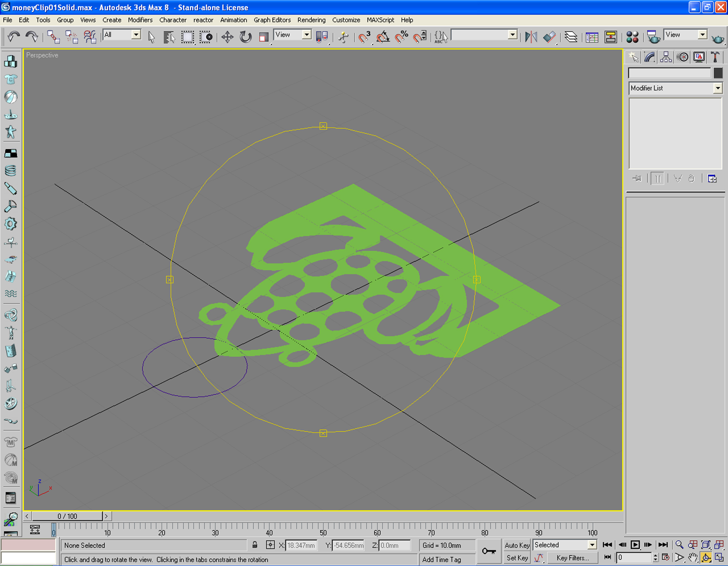Click the object color swatch
This screenshot has height=566, width=728.
click(x=718, y=73)
